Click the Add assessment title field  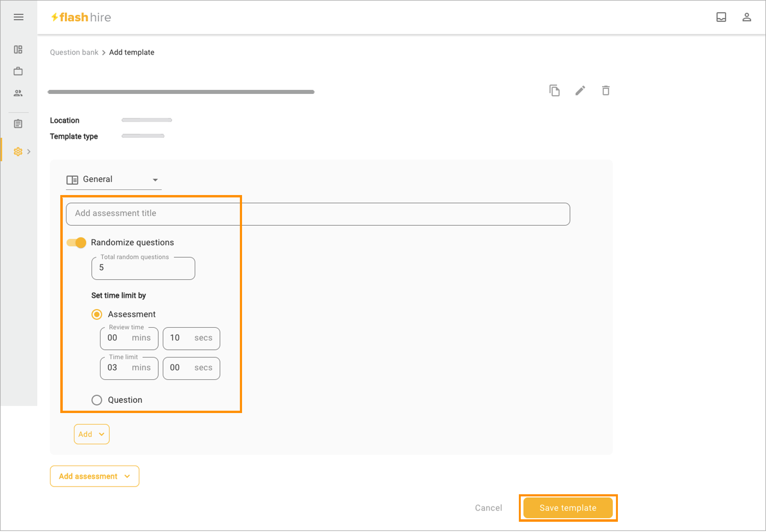pyautogui.click(x=318, y=214)
